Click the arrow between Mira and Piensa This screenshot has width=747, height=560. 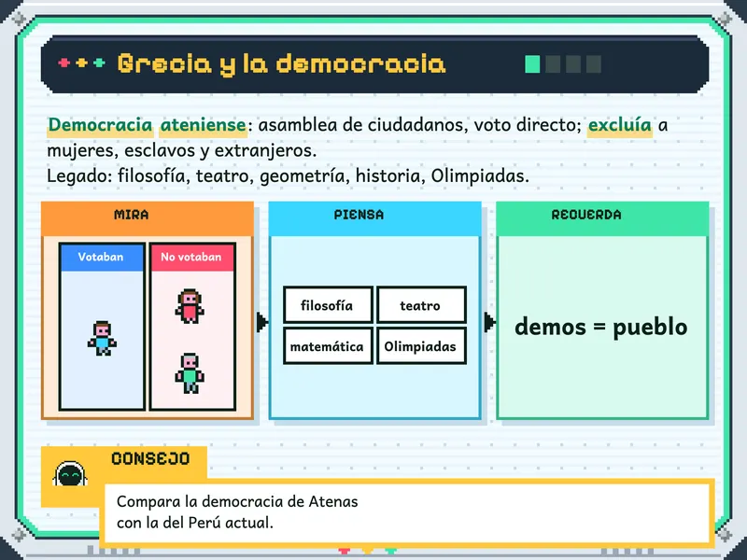(262, 322)
